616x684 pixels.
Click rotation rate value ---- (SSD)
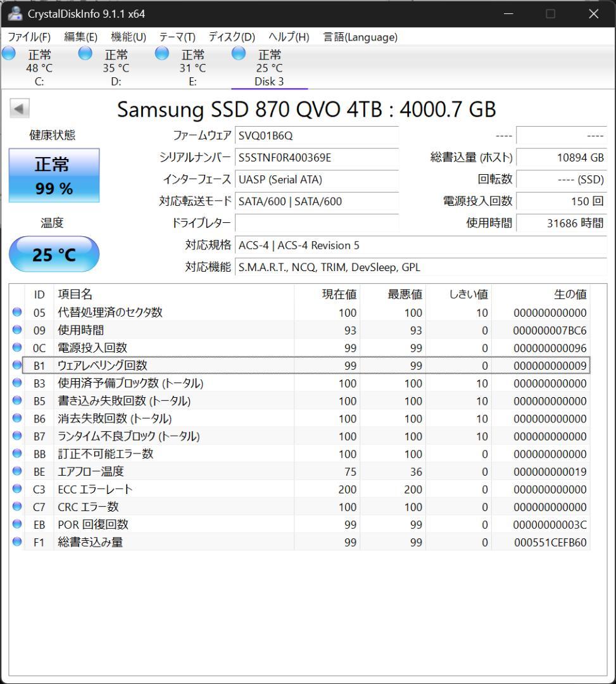(562, 179)
